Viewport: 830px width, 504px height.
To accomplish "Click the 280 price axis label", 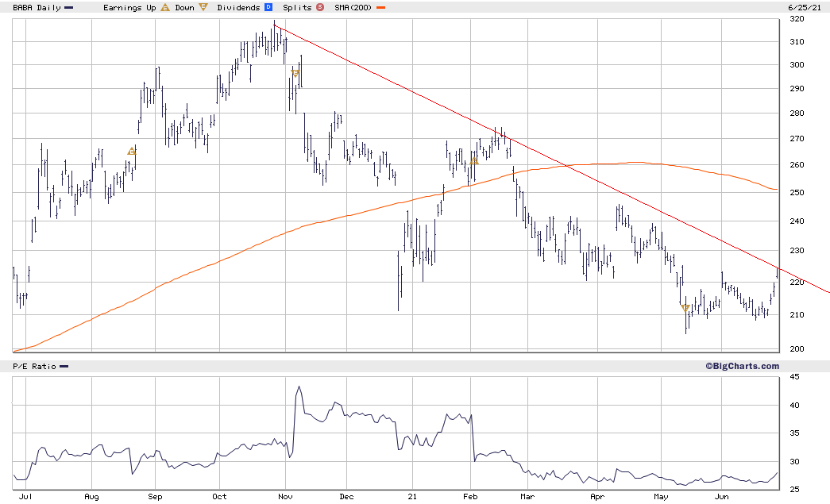I will pyautogui.click(x=797, y=113).
